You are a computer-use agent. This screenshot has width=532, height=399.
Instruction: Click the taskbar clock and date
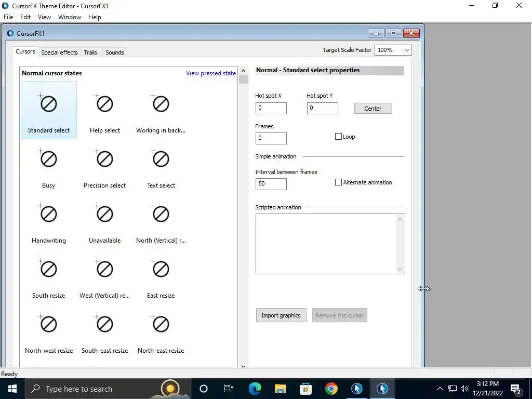[x=487, y=389]
